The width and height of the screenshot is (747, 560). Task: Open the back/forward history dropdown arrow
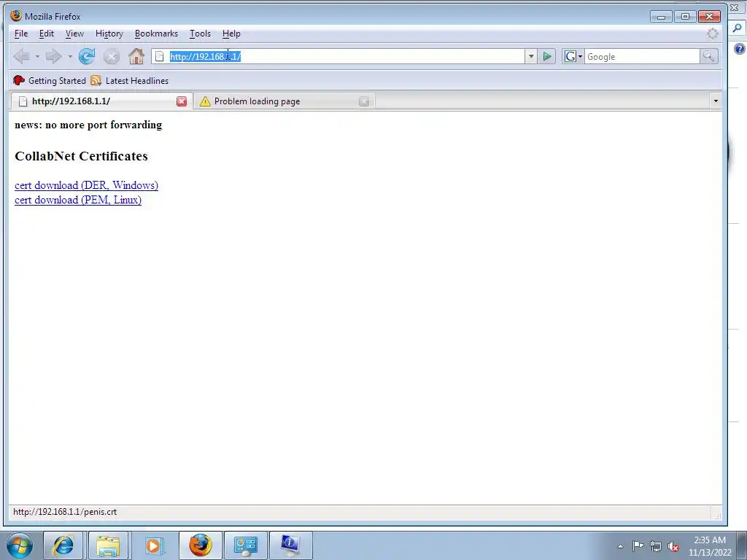point(70,56)
